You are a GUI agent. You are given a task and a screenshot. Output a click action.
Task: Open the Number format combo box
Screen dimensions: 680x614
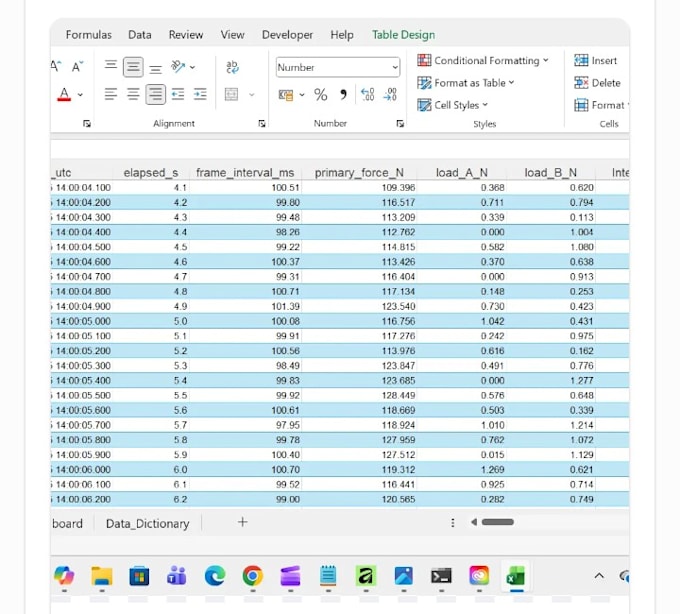(338, 67)
